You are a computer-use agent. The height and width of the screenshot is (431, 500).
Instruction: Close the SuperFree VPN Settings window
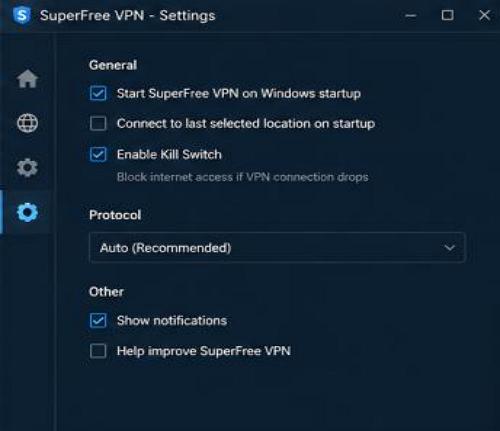click(x=484, y=15)
